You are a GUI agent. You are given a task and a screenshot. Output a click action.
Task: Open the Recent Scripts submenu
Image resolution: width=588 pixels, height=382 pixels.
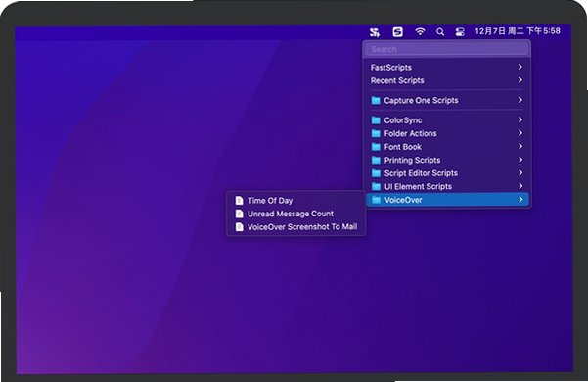tap(446, 80)
